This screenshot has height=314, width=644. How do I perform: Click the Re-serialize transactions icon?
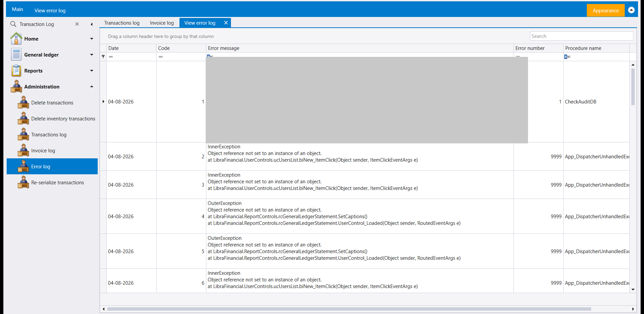click(x=23, y=182)
